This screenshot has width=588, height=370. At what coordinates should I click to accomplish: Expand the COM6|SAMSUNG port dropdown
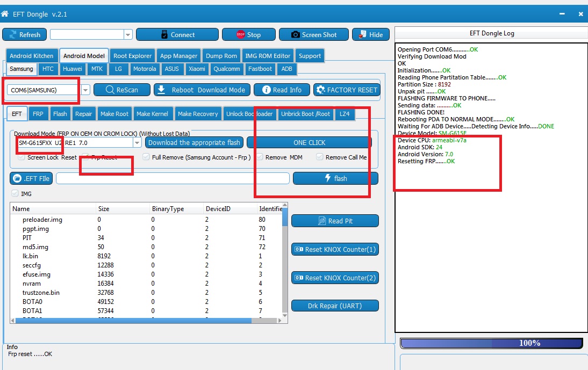[x=86, y=90]
